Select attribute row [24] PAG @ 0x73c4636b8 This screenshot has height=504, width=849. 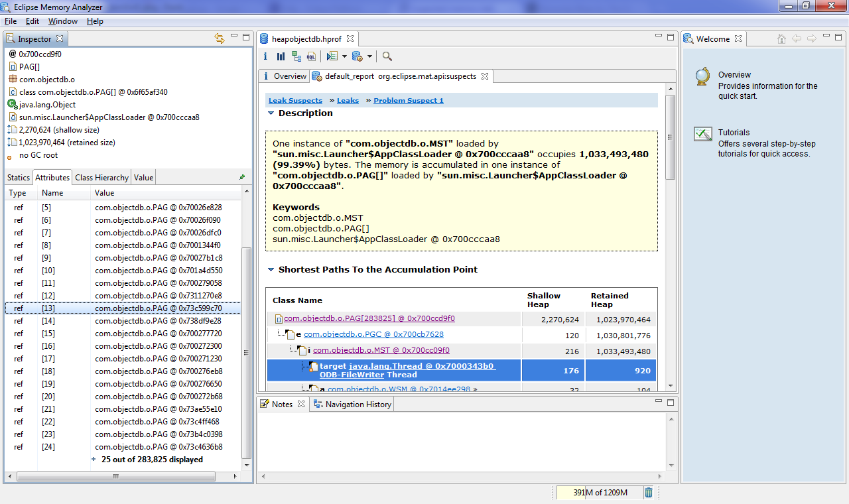123,447
